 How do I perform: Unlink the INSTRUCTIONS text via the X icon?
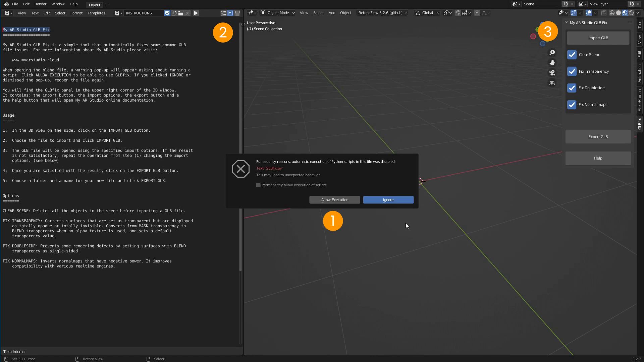pyautogui.click(x=188, y=13)
